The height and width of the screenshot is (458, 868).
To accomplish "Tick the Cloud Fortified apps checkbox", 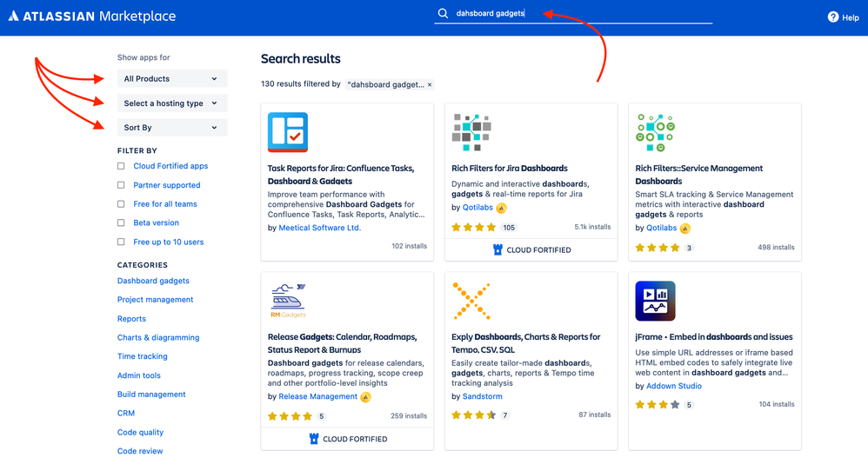I will [121, 166].
